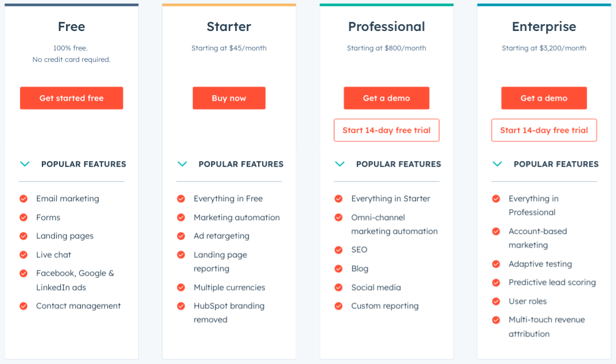Click checkmark icon beside SEO feature
Image resolution: width=616 pixels, height=364 pixels.
(x=338, y=250)
